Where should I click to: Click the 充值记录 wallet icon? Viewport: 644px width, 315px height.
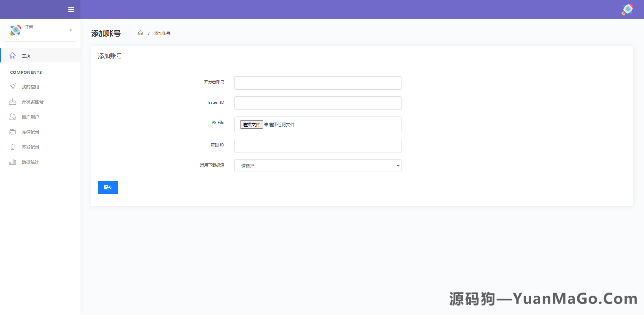(12, 132)
